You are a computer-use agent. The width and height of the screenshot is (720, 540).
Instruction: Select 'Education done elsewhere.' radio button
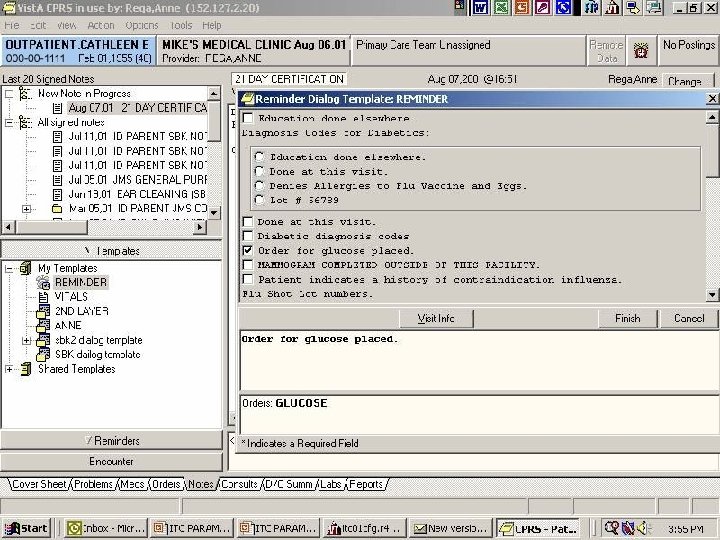[x=259, y=157]
